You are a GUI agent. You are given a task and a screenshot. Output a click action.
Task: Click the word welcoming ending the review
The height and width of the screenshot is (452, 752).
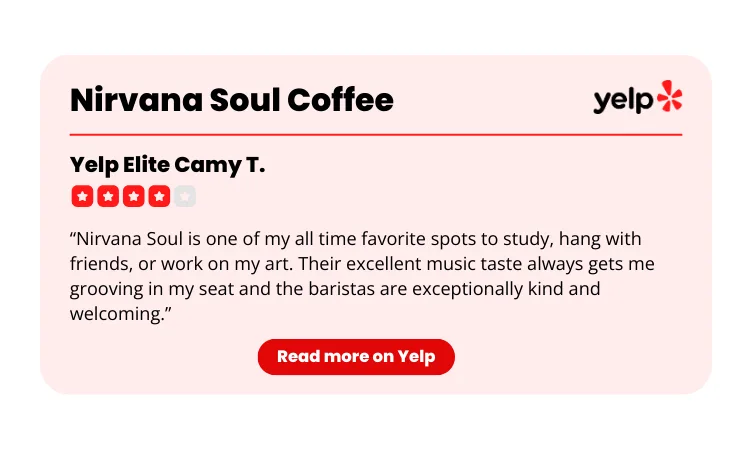(x=120, y=314)
